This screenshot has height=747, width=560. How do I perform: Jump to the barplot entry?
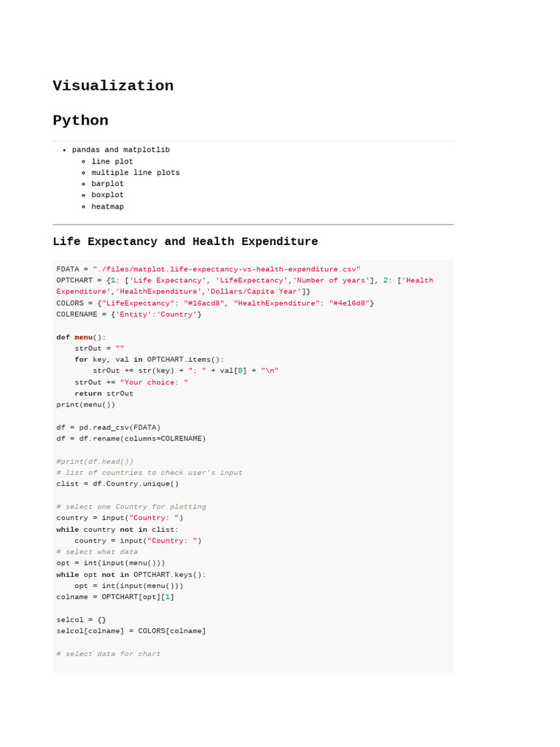107,184
